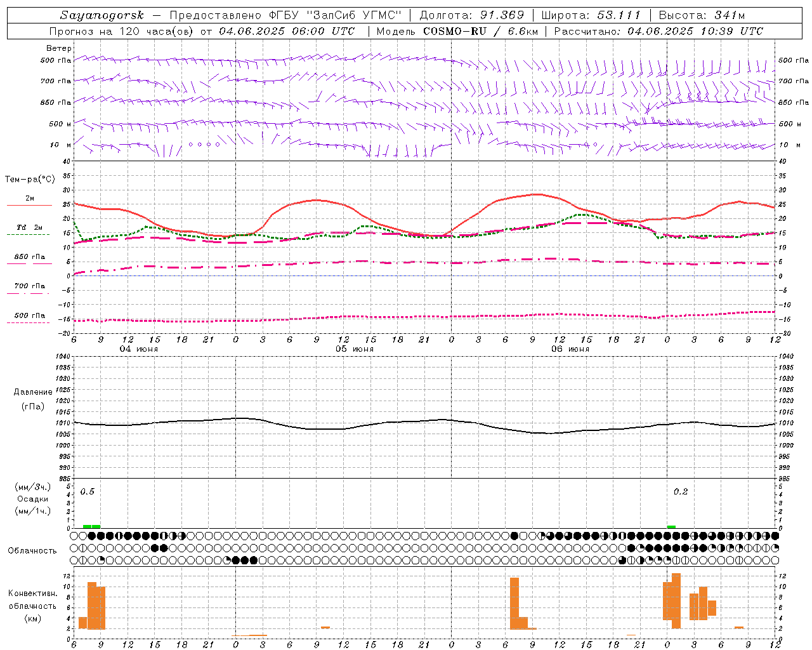The image size is (812, 650).
Task: Click the precipitation amount "0.5"
Action: tap(88, 492)
